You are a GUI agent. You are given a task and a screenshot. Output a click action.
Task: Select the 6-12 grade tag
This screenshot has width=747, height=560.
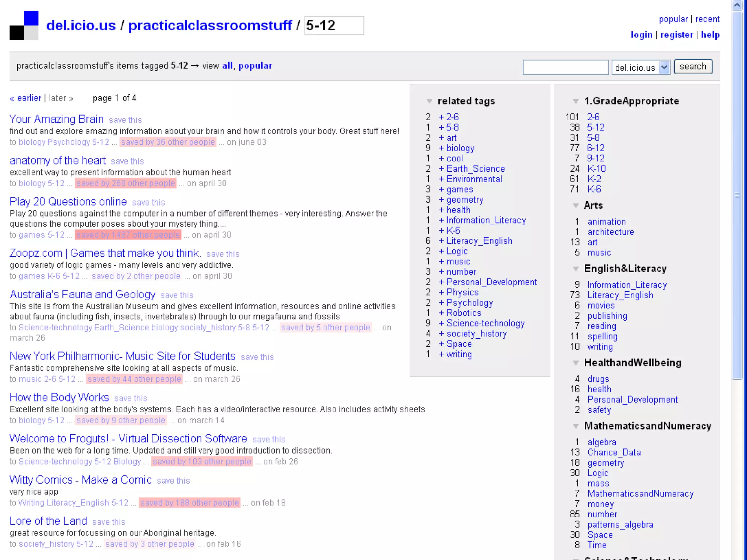coord(596,148)
